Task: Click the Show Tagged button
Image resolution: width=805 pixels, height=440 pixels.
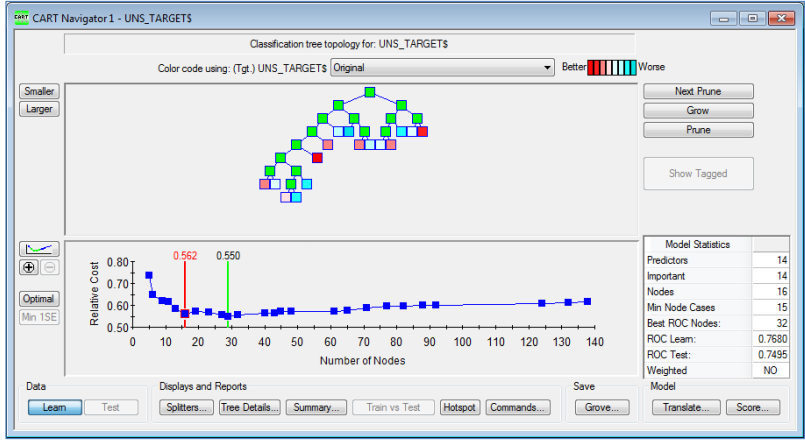Action: (698, 174)
